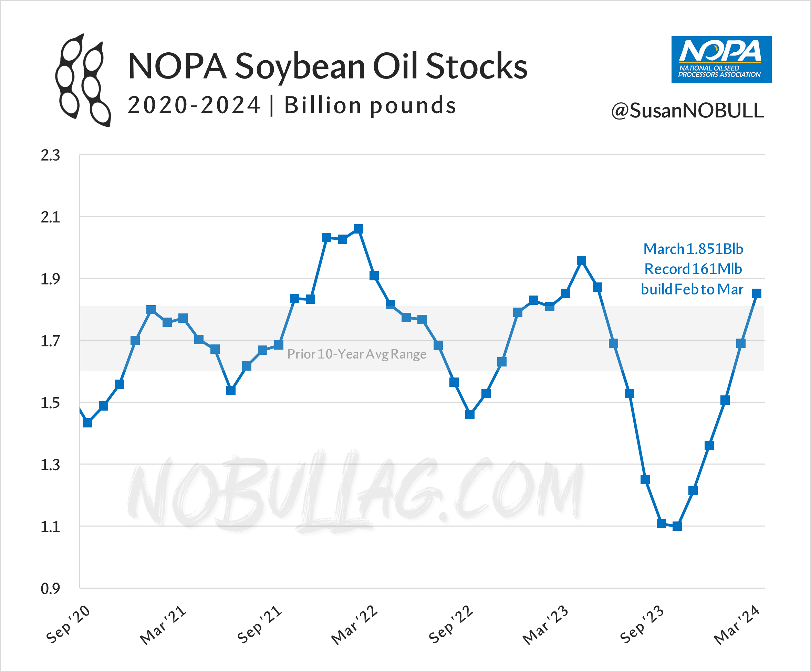Screen dimensions: 811x672
Task: Click the 0.9 y-axis label
Action: tap(50, 589)
